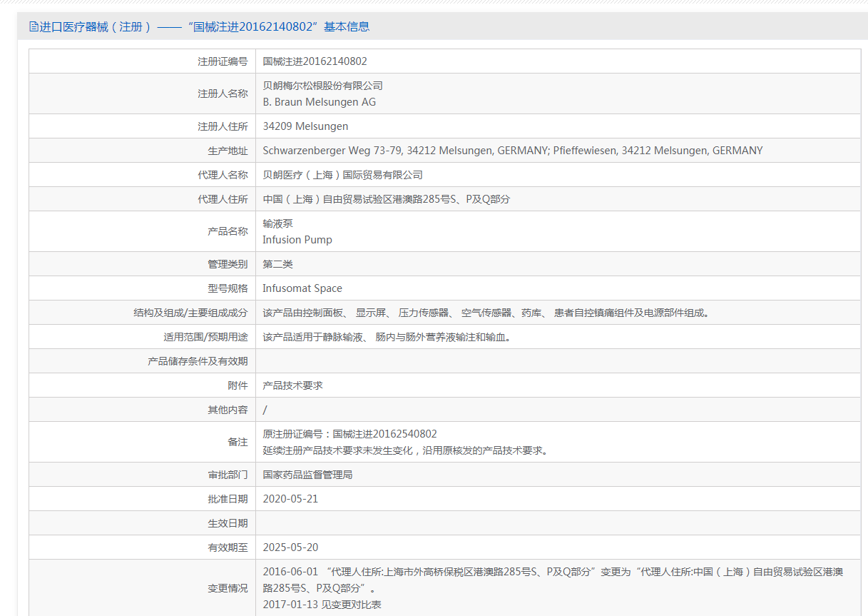Click the 34209 Melsungen address value

click(x=305, y=126)
